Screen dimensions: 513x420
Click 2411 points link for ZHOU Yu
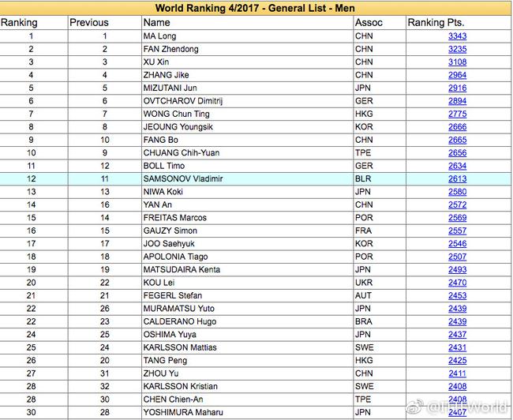[x=457, y=373]
